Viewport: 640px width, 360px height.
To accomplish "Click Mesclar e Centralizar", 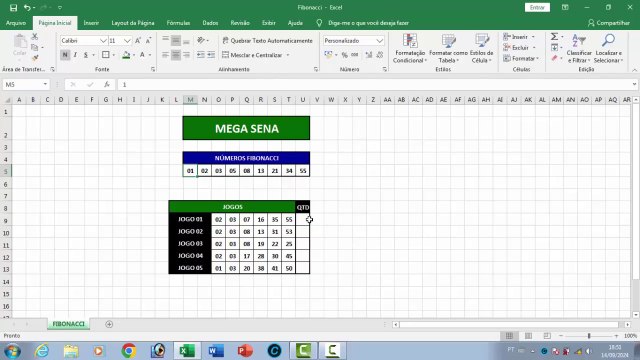I will [x=252, y=55].
